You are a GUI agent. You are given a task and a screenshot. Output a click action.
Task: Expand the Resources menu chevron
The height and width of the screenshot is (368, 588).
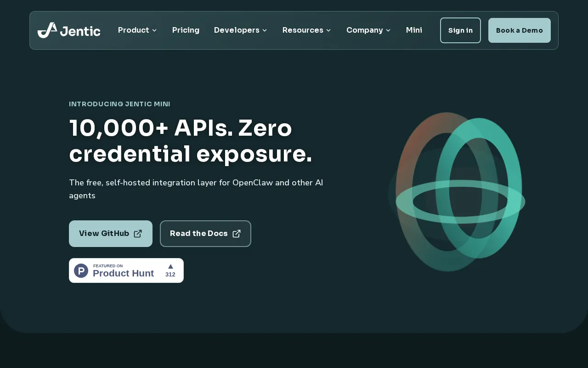point(328,30)
